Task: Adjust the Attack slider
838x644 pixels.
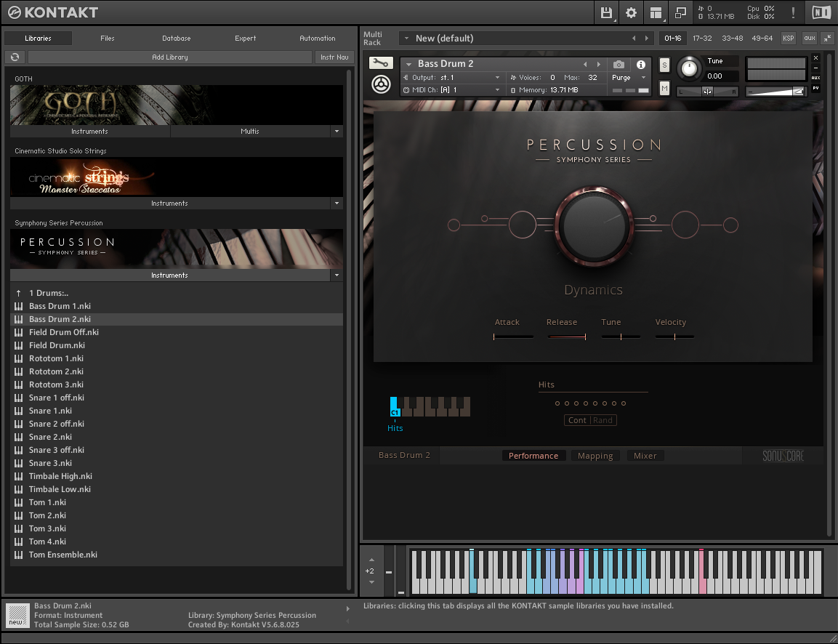Action: pyautogui.click(x=513, y=337)
